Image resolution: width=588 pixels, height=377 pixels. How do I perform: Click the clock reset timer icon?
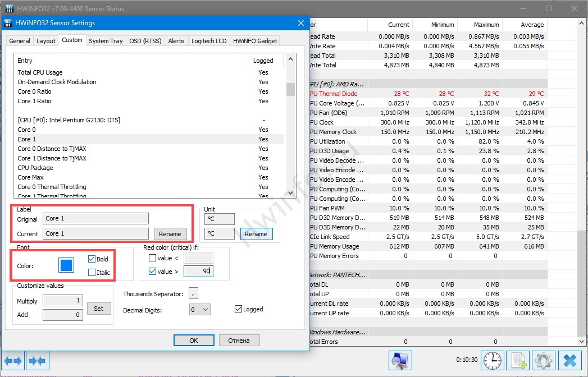pyautogui.click(x=493, y=360)
